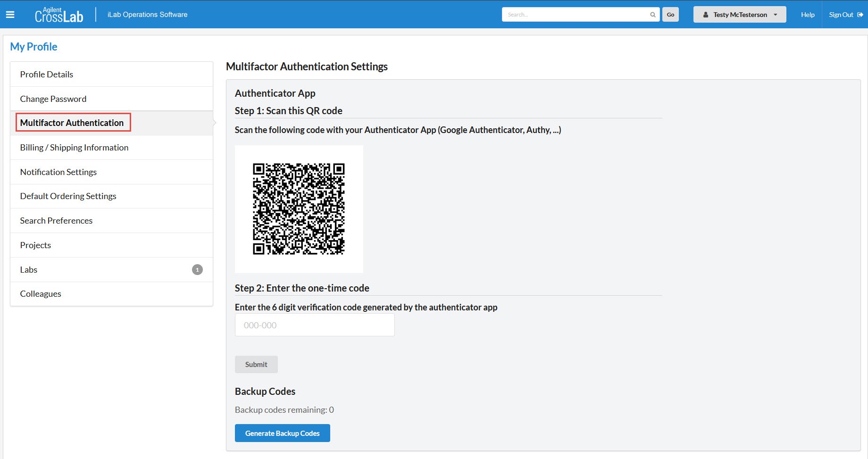The height and width of the screenshot is (459, 868).
Task: Go to Change Password
Action: [53, 99]
